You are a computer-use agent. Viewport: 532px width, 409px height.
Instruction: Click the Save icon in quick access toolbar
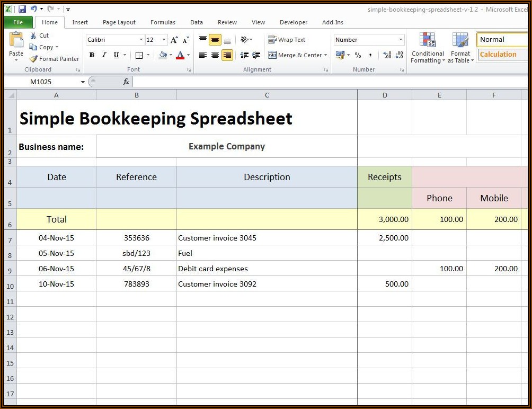click(22, 9)
